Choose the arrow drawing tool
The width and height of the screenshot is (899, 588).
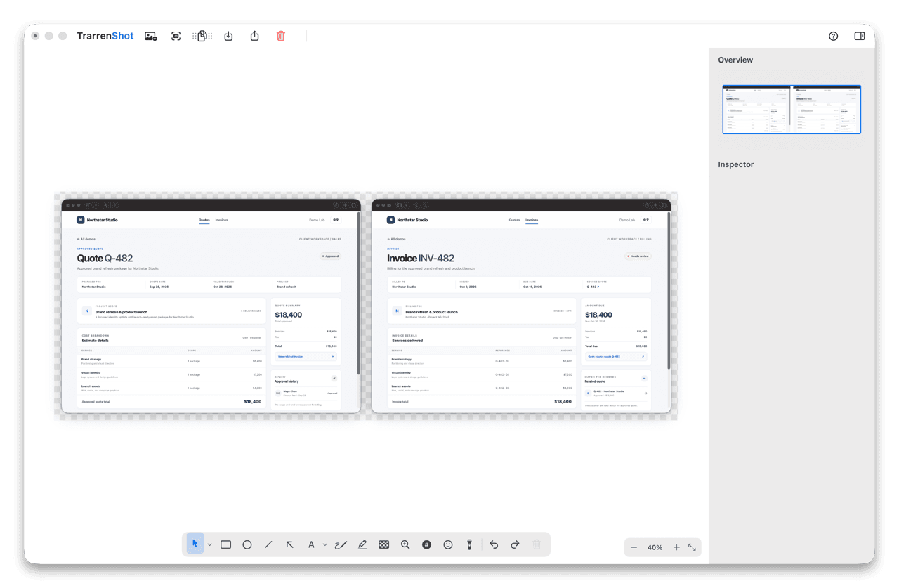pyautogui.click(x=289, y=544)
